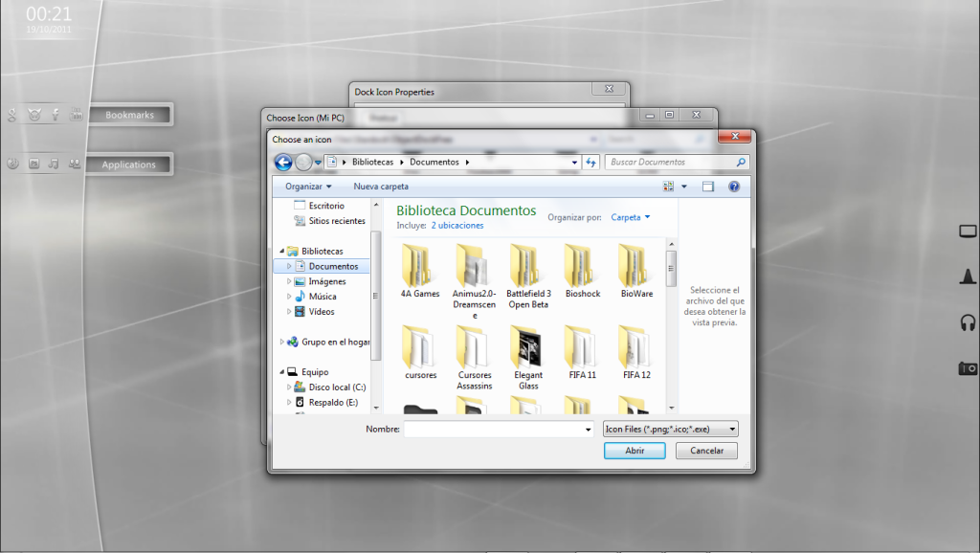Viewport: 980px width, 553px height.
Task: Click the Applications button on the desktop
Action: point(129,165)
